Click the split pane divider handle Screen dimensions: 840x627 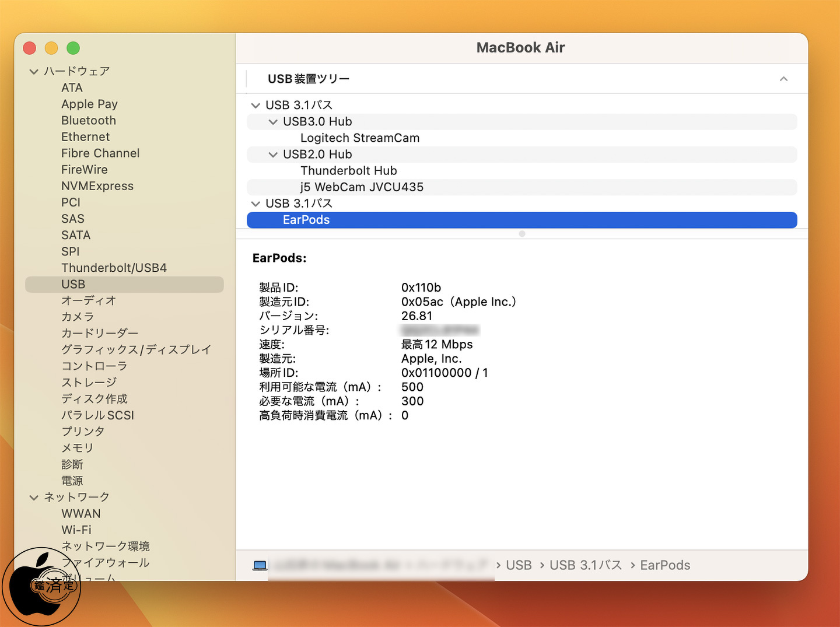(522, 234)
